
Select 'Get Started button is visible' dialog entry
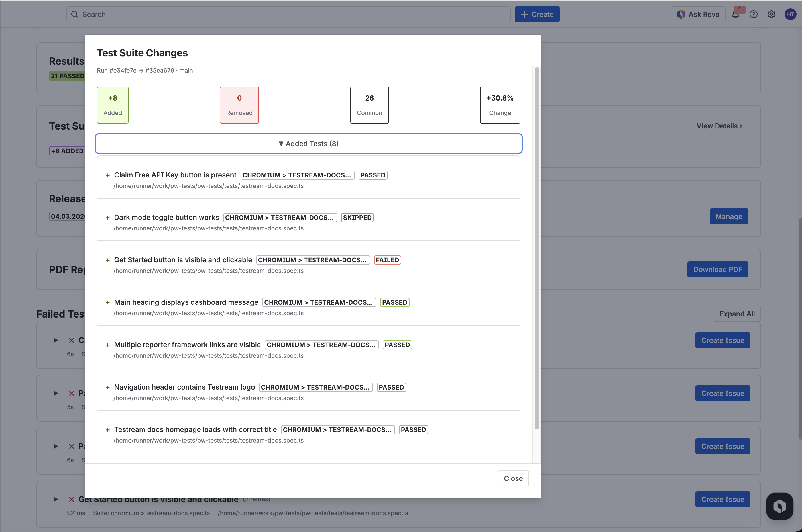183,260
